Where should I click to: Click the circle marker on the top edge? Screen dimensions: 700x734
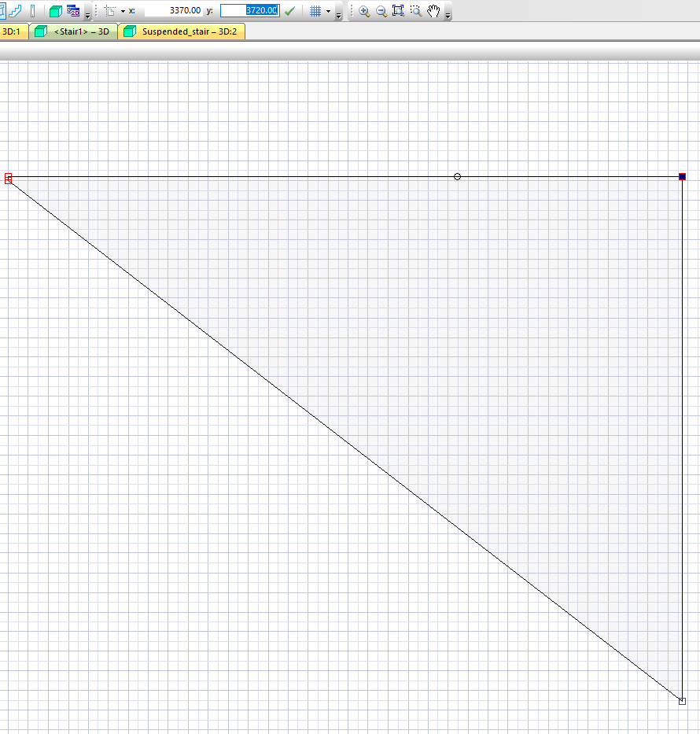click(x=457, y=176)
